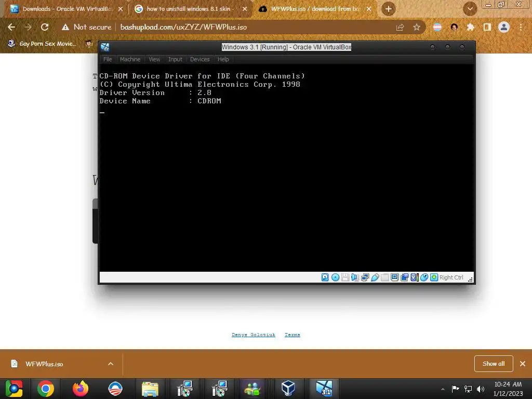Open the Devices menu in VirtualBox
The image size is (532, 399).
point(200,59)
